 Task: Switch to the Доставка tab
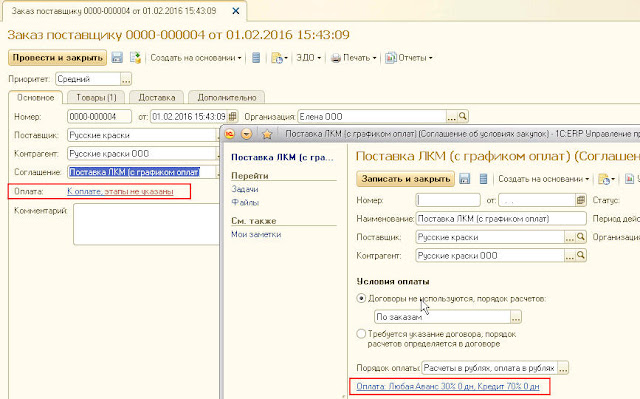point(157,98)
